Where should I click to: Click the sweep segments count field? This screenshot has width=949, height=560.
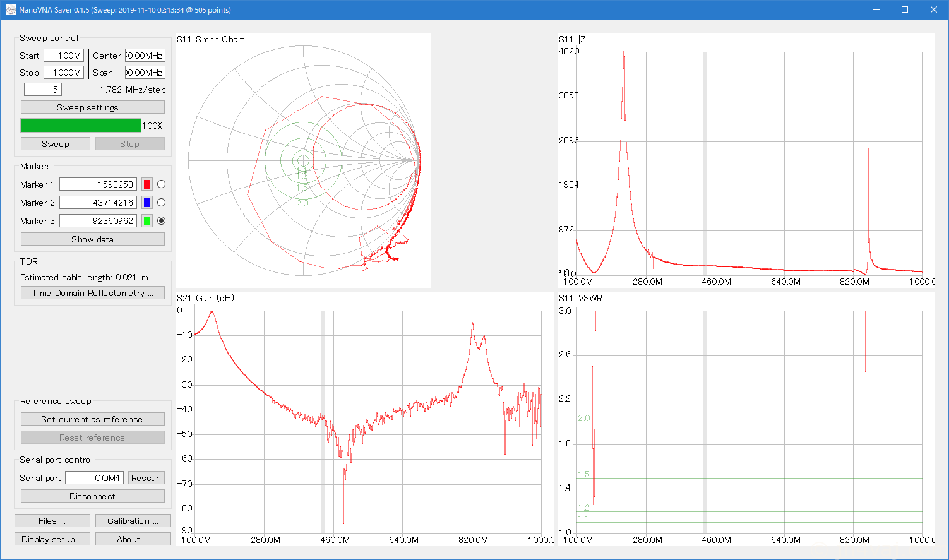[43, 90]
